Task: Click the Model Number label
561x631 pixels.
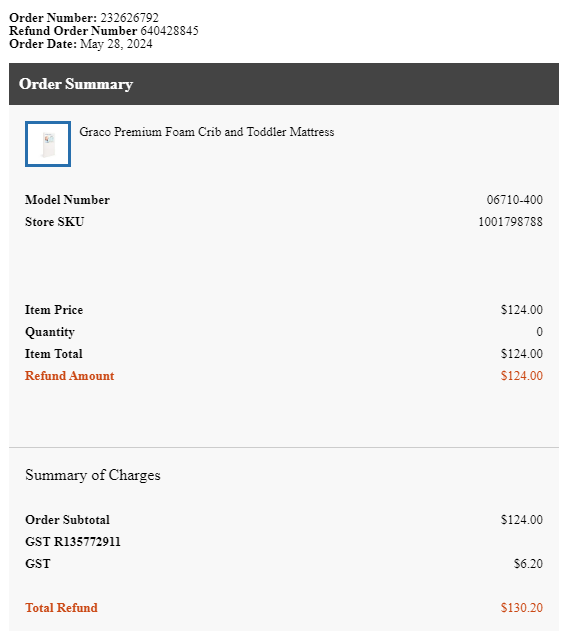Action: pos(67,200)
